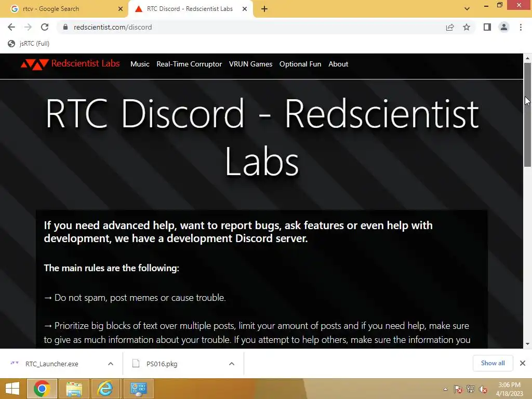The height and width of the screenshot is (399, 532).
Task: Show hidden system tray icons
Action: click(x=445, y=389)
